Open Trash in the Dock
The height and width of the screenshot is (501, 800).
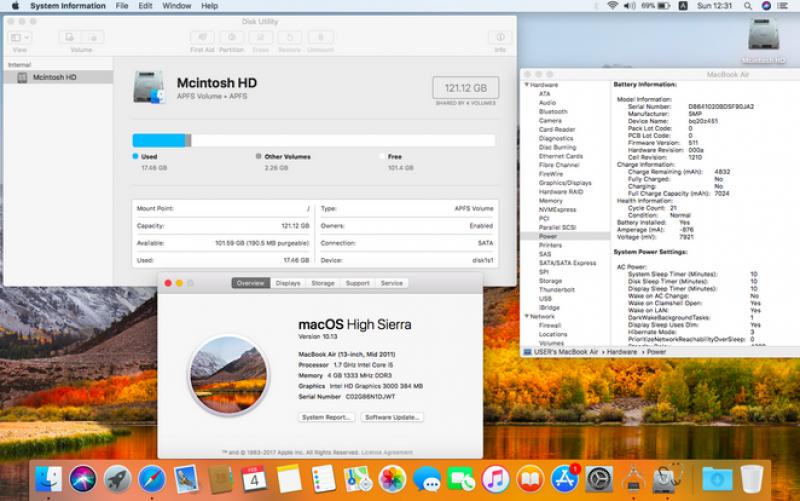752,479
